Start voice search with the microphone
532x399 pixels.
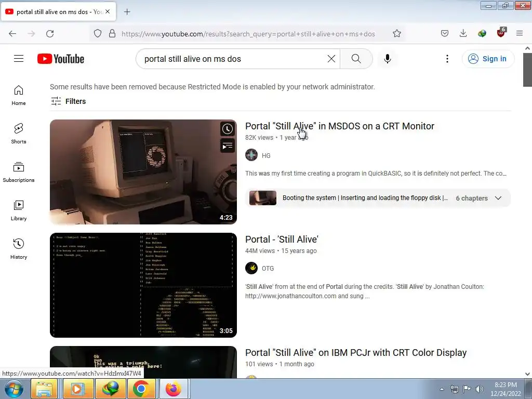388,59
